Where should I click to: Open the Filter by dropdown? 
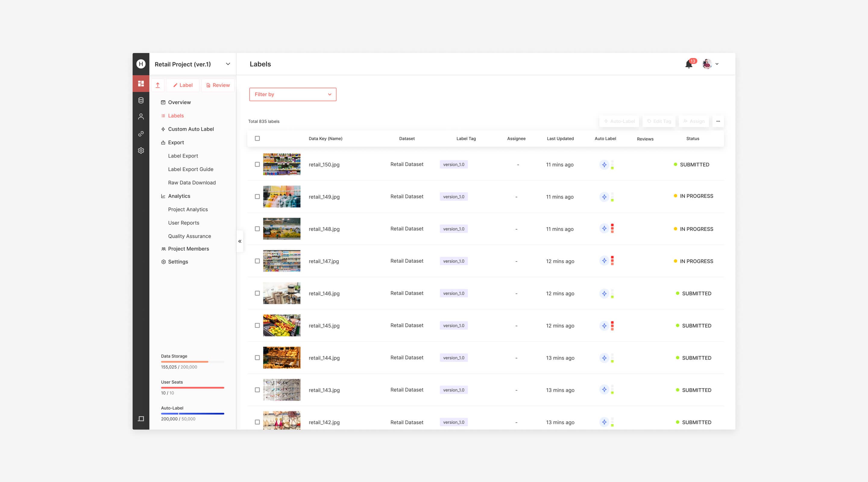point(292,94)
